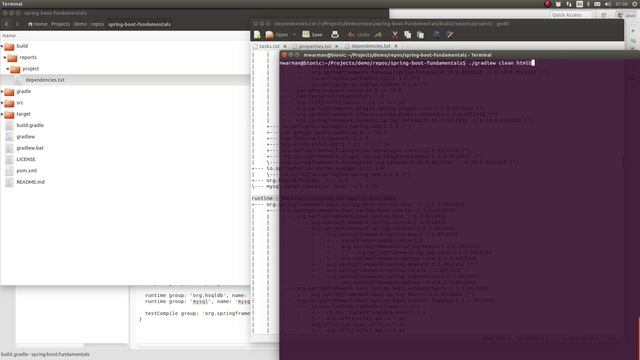Collapse the reports folder tree arrow
Image resolution: width=640 pixels, height=360 pixels.
point(5,58)
